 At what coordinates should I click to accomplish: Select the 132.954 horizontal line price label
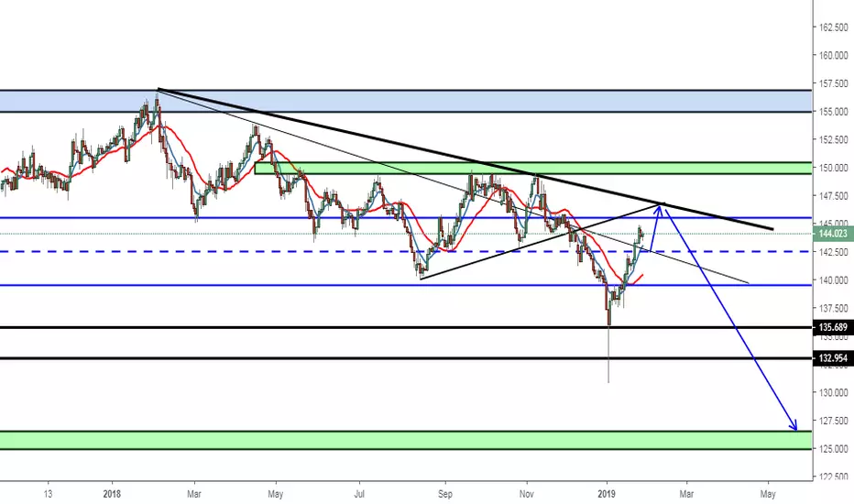click(833, 358)
